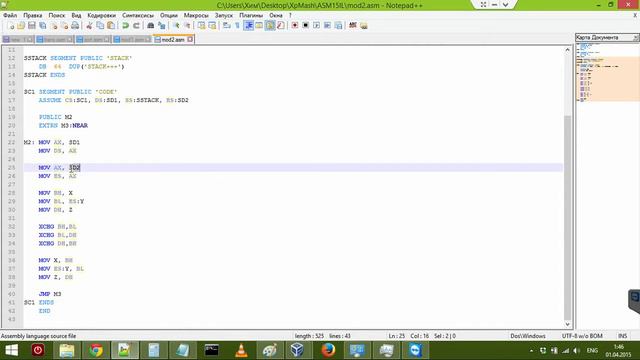Switch input language via ENG indicator

[x=592, y=350]
